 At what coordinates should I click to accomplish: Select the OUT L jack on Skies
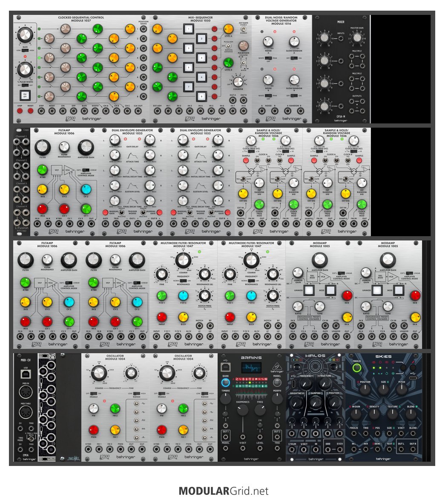pos(401,449)
